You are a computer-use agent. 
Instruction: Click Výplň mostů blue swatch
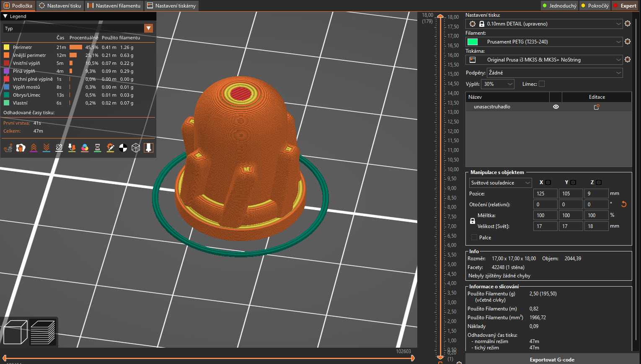(x=6, y=87)
